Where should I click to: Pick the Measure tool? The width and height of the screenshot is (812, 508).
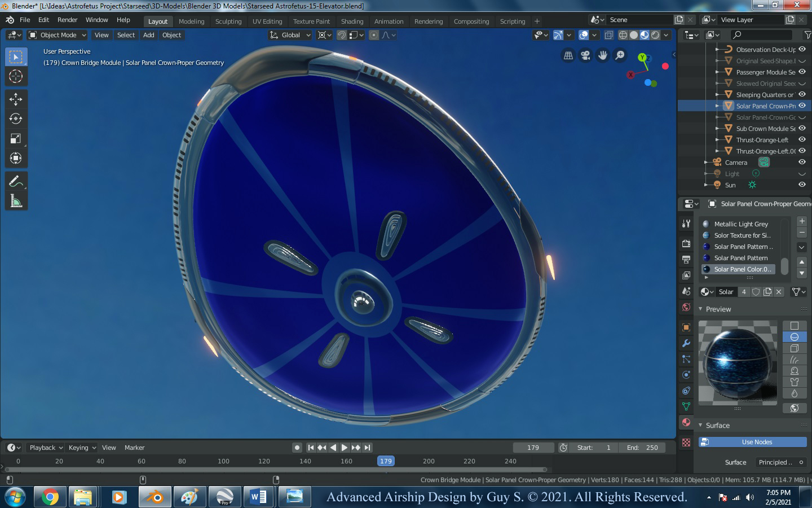16,202
